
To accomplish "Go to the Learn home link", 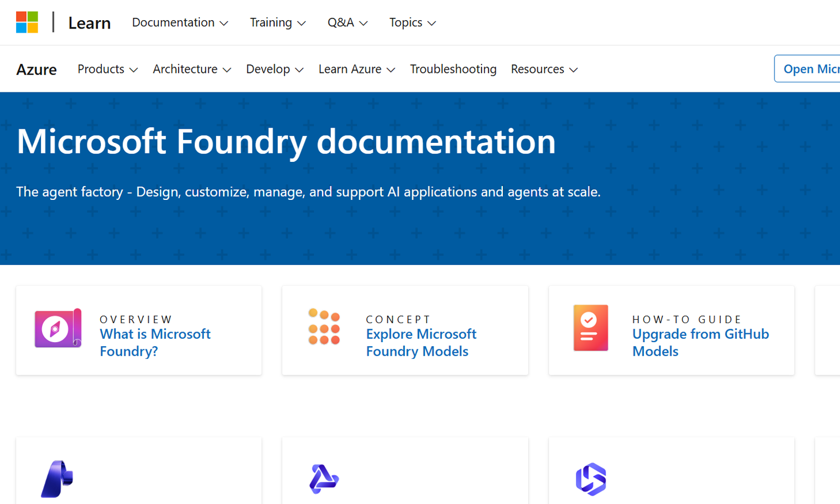I will (x=90, y=23).
